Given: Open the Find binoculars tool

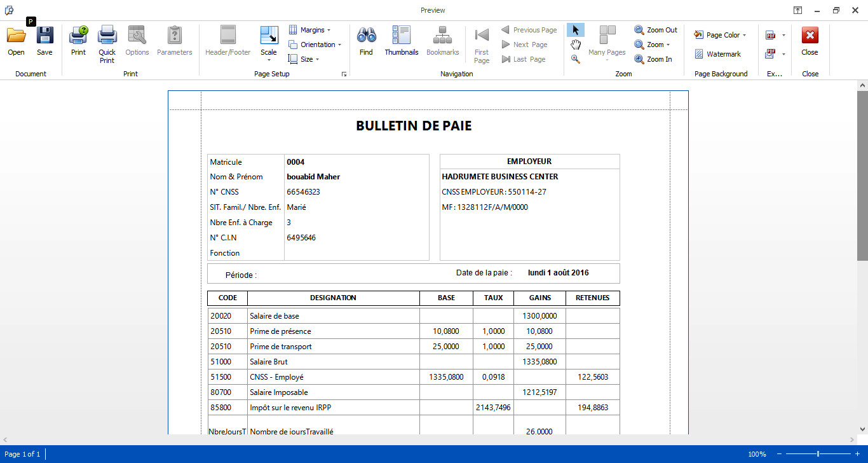Looking at the screenshot, I should pos(366,41).
